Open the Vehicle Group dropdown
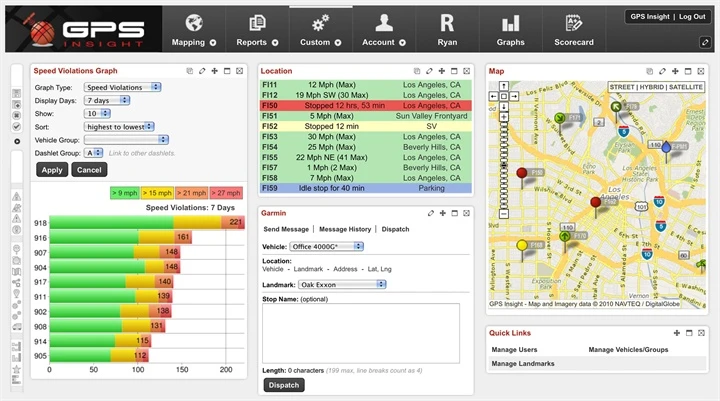The image size is (720, 401). click(126, 140)
